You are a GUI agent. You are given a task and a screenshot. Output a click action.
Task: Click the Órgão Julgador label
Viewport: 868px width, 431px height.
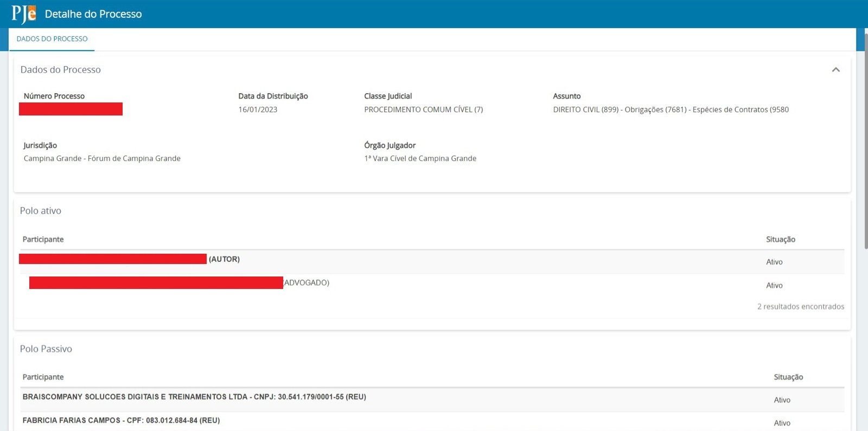(390, 145)
